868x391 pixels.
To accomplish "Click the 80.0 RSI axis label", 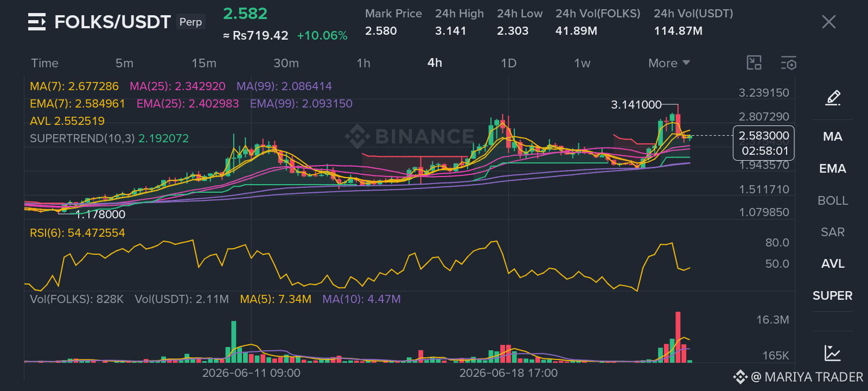I will (777, 243).
